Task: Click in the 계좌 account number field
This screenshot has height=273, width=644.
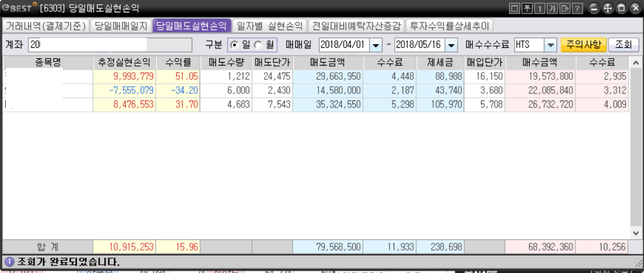Action: [110, 45]
